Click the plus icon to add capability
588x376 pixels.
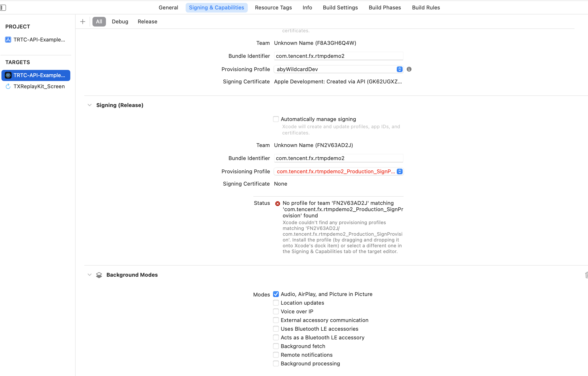coord(83,21)
